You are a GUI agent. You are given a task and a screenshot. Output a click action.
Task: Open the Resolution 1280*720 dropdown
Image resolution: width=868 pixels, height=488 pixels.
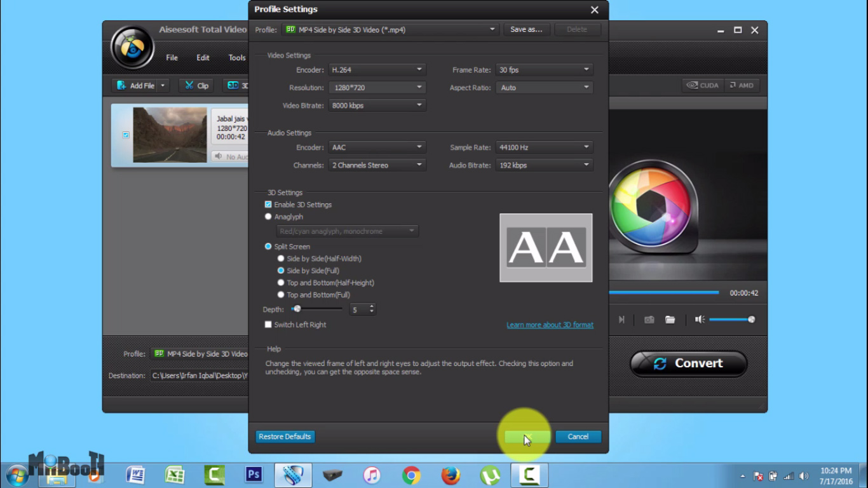pos(377,88)
